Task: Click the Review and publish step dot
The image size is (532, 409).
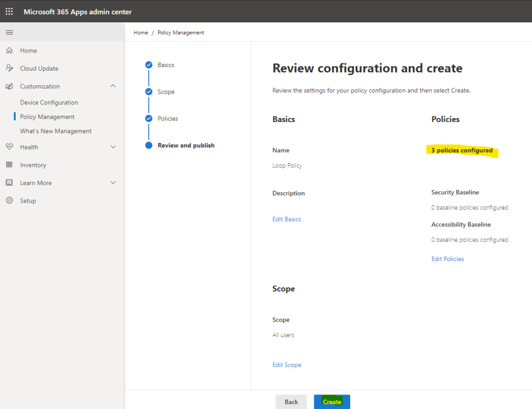Action: pyautogui.click(x=149, y=146)
